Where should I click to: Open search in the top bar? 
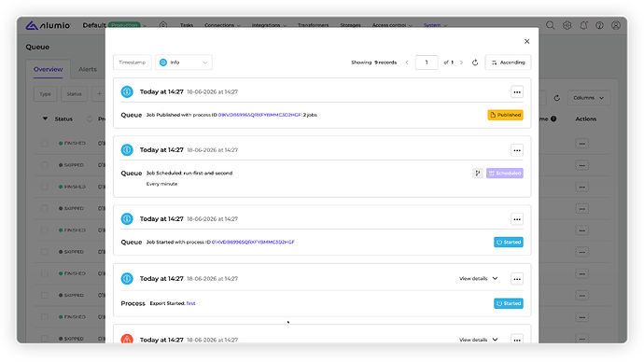pyautogui.click(x=550, y=25)
